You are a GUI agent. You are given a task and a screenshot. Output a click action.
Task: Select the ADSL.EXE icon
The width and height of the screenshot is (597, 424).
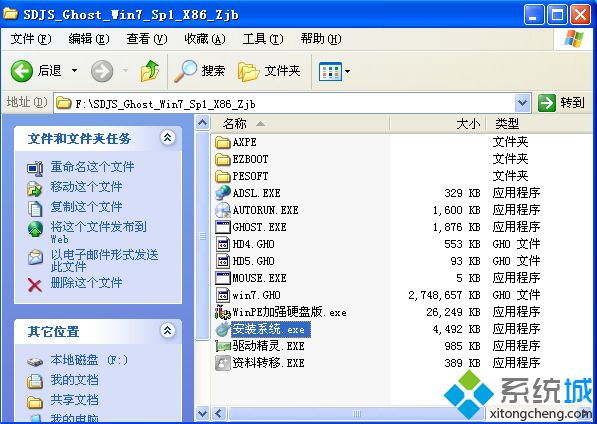[x=222, y=193]
